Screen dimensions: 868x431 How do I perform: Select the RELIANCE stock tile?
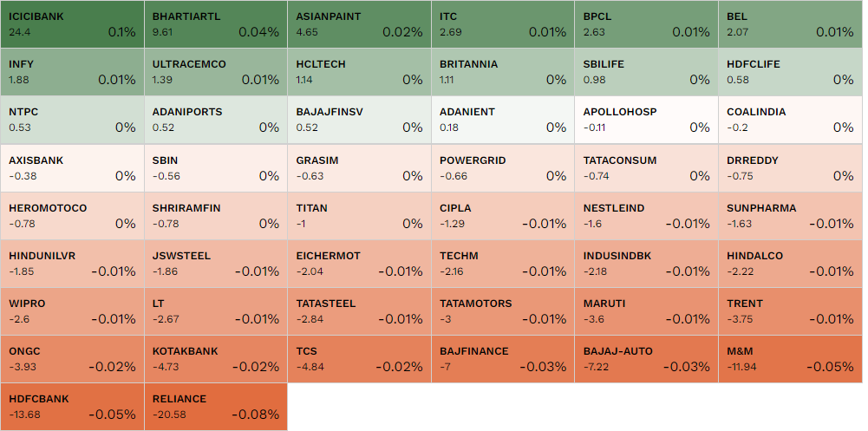pyautogui.click(x=216, y=407)
